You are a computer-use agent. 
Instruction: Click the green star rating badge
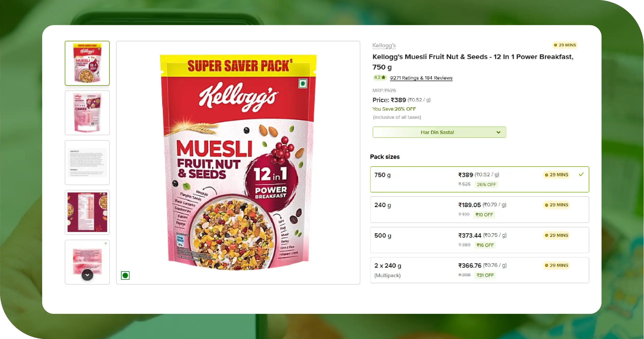point(380,78)
